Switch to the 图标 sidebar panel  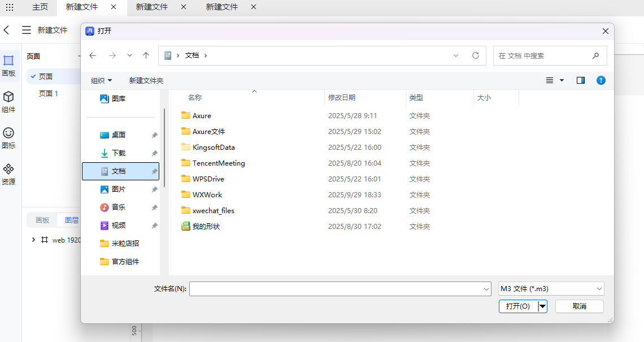(8, 138)
